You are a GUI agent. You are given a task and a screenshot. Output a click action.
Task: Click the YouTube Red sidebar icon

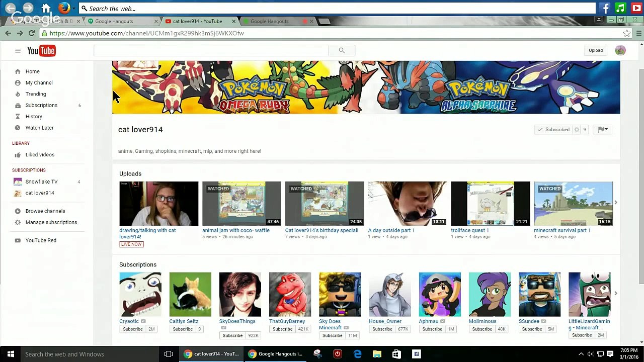click(x=18, y=240)
